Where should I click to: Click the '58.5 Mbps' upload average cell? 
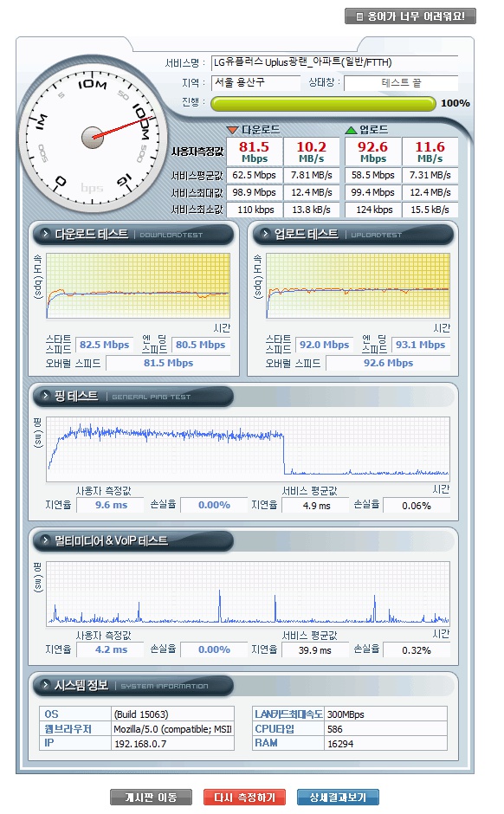373,175
